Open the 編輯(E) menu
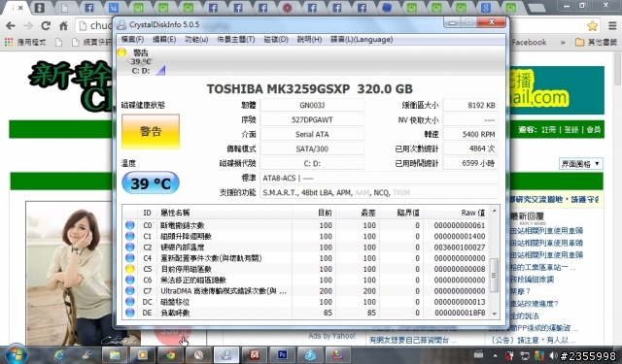Image resolution: width=622 pixels, height=364 pixels. (x=164, y=39)
